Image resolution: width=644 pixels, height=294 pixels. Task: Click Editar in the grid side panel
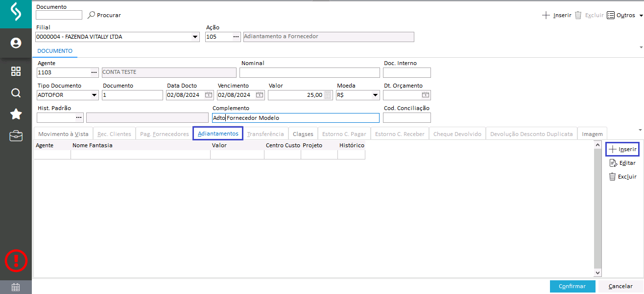622,163
